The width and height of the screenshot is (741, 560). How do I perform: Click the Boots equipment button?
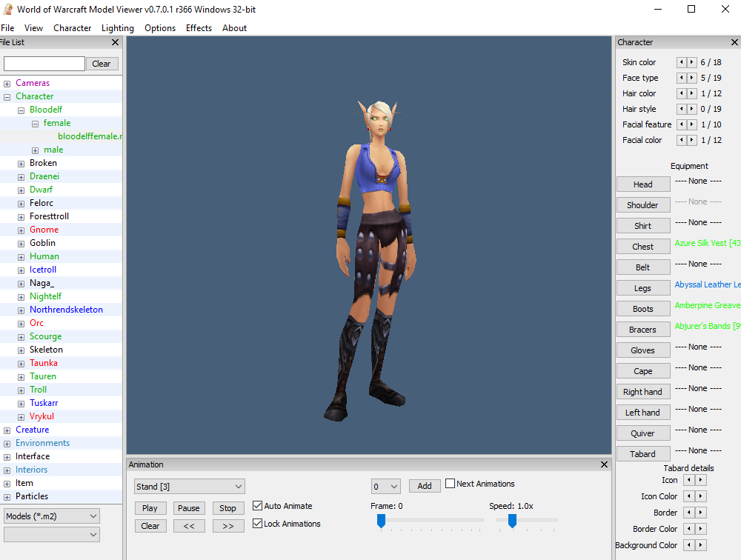(x=643, y=309)
